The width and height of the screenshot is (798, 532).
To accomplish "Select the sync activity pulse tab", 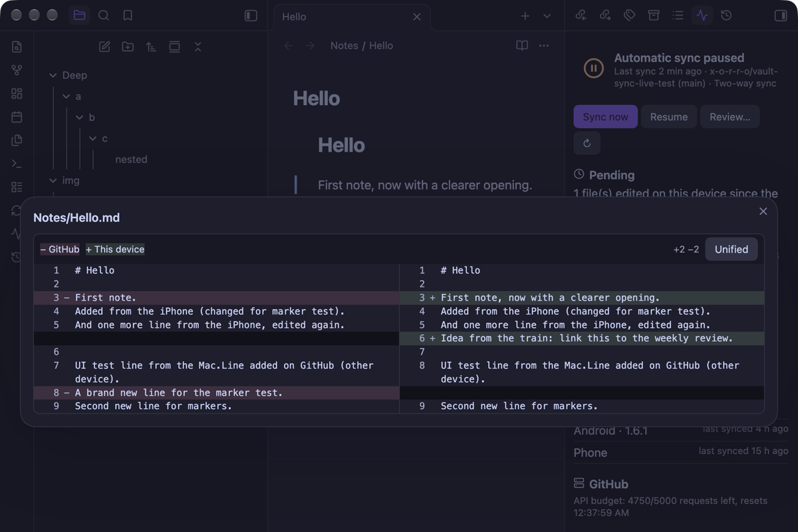I will (702, 15).
